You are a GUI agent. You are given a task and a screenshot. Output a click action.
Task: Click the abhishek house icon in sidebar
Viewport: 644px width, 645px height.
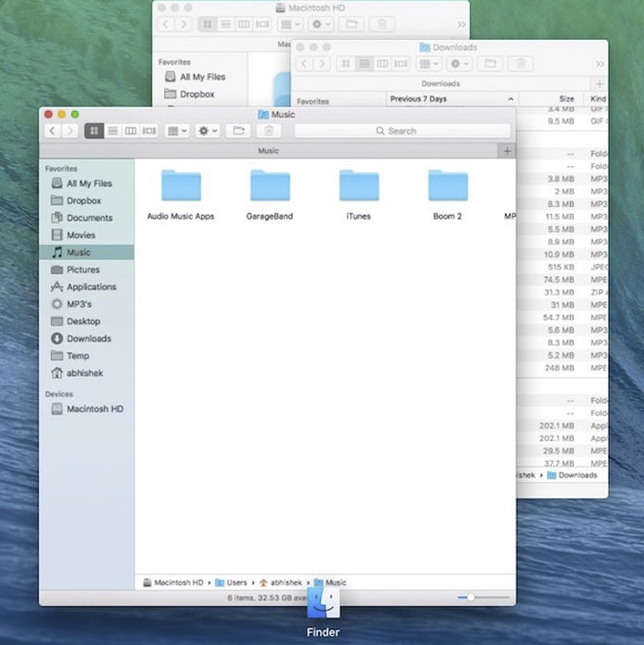point(57,373)
